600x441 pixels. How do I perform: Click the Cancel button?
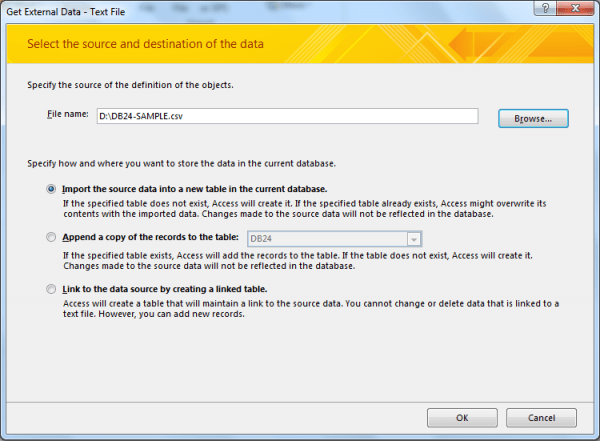[541, 417]
